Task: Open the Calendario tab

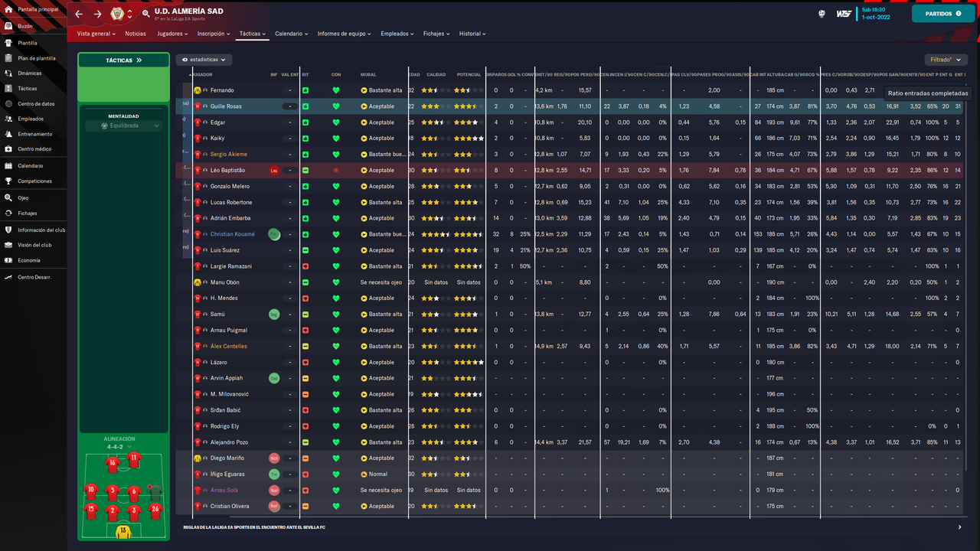Action: point(292,34)
